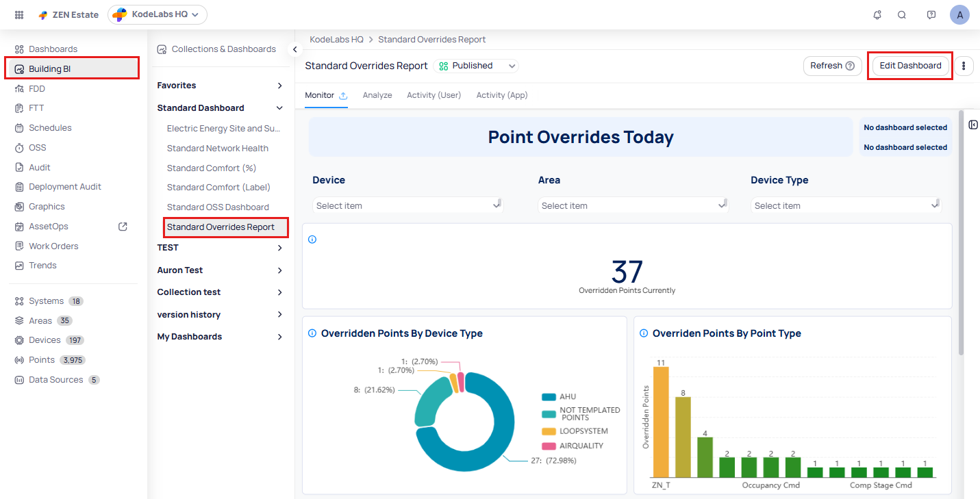Click the notifications bell icon
980x499 pixels.
[x=877, y=14]
